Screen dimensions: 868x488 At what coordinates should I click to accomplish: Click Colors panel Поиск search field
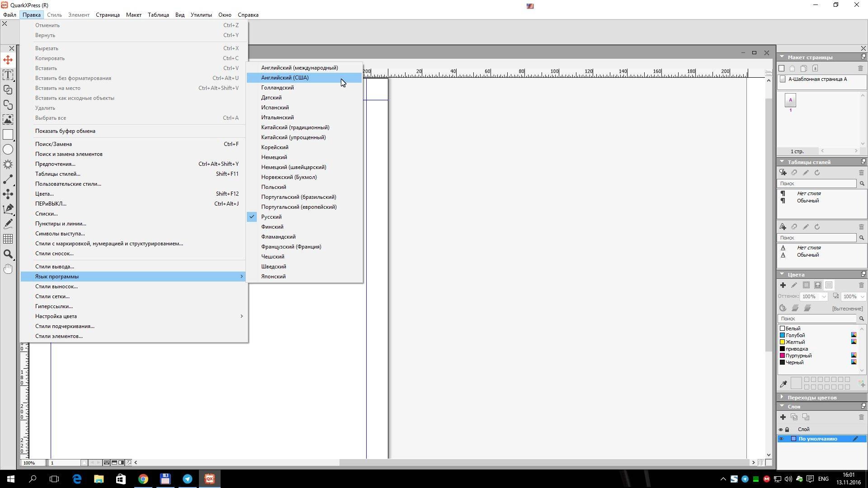click(816, 319)
